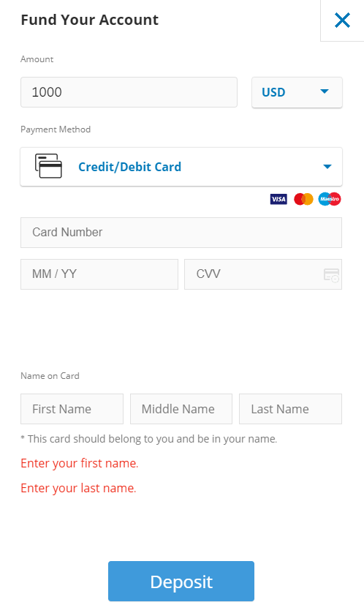
Task: Click the stacked cards payment icon
Action: tap(48, 166)
